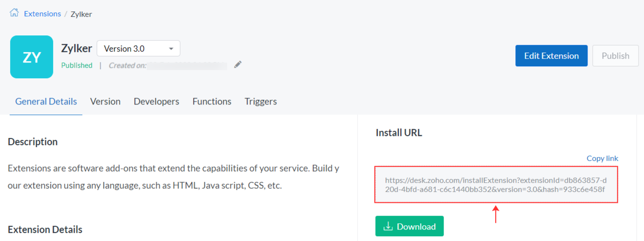The image size is (644, 241).
Task: Switch to the Functions tab
Action: pyautogui.click(x=212, y=101)
